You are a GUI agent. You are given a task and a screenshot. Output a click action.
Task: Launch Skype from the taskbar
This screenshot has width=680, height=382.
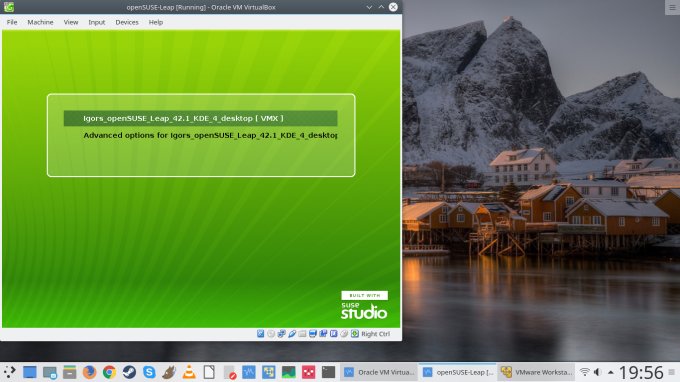(x=149, y=372)
